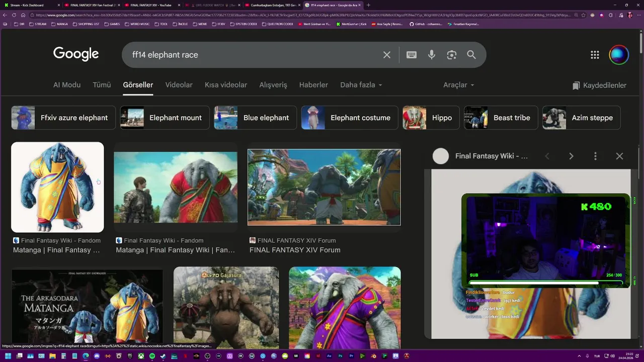The image size is (644, 362).
Task: Open the red-robed elephant with soldier thumbnail
Action: click(x=176, y=187)
